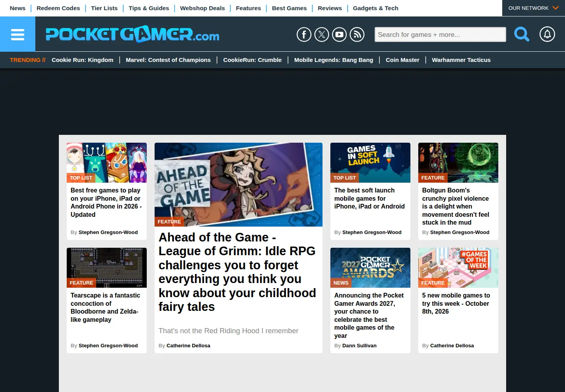
Task: Focus the search for games field
Action: pyautogui.click(x=440, y=34)
